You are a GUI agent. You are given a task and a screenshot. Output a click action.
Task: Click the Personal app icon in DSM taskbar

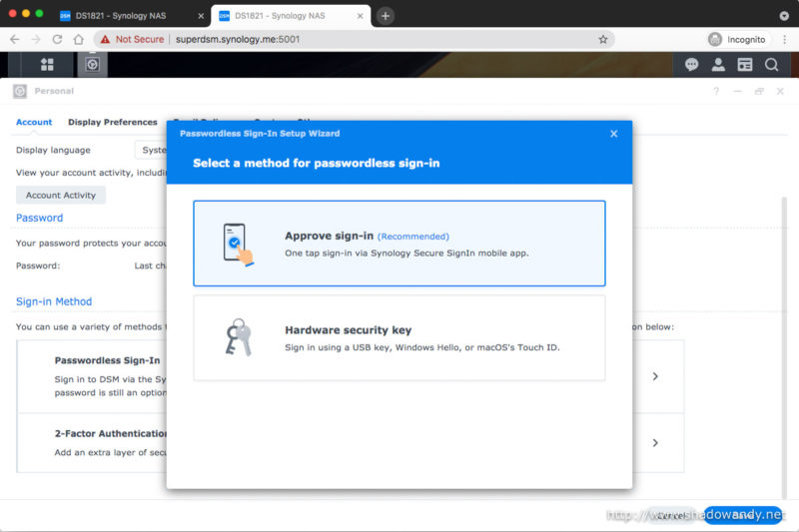[x=92, y=65]
